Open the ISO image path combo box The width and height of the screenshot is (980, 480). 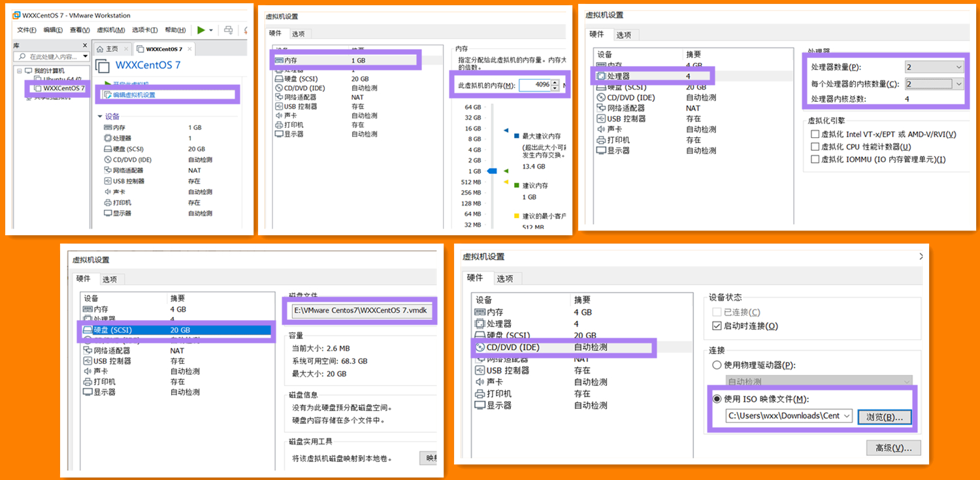pos(789,415)
